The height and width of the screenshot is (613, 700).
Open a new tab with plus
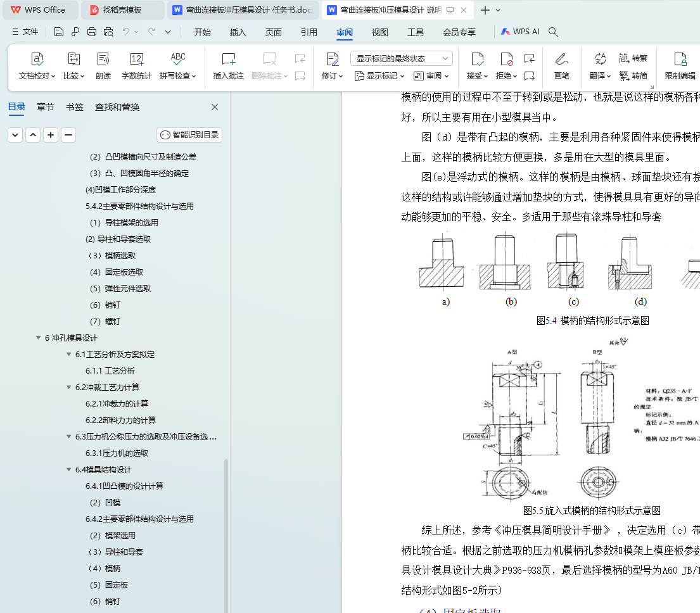click(485, 9)
